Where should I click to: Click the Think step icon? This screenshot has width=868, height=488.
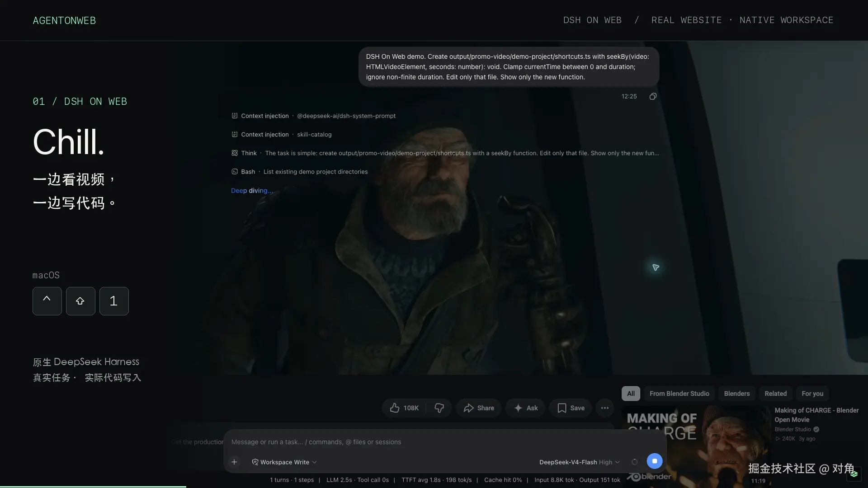coord(235,153)
